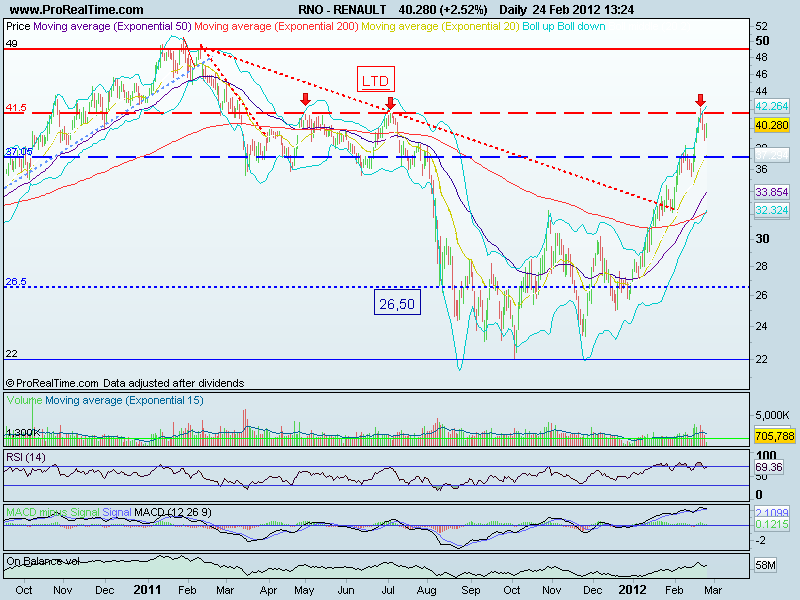Click the Sep label on time axis

(470, 591)
